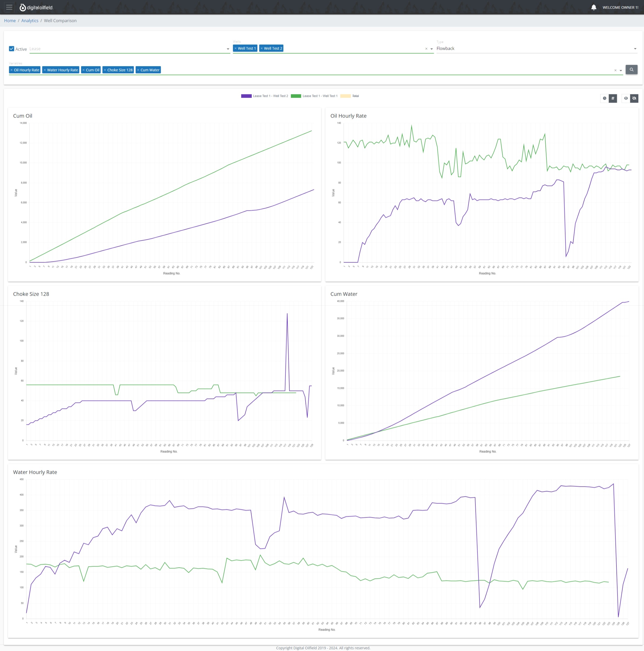Click the search magnifier button
The height and width of the screenshot is (651, 644).
pos(631,70)
